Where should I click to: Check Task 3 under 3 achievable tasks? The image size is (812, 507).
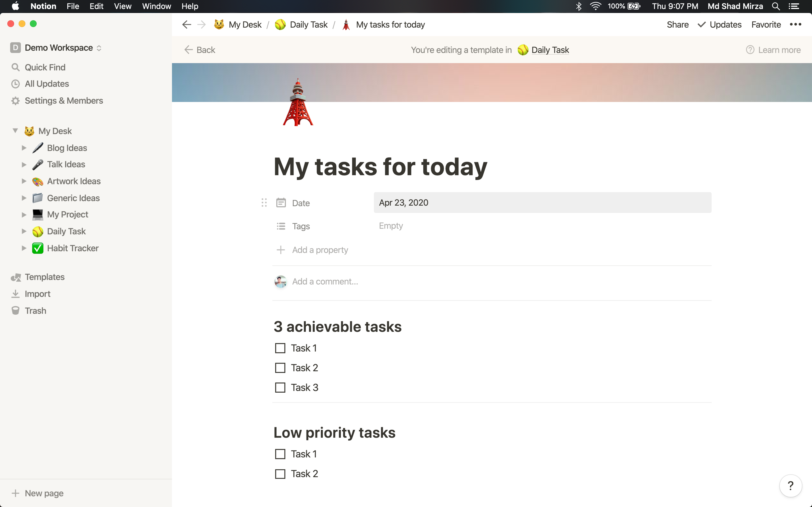click(280, 388)
